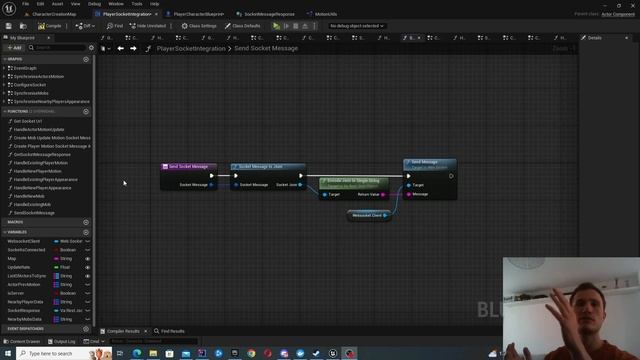
Task: Compile the blueprint
Action: 49,26
